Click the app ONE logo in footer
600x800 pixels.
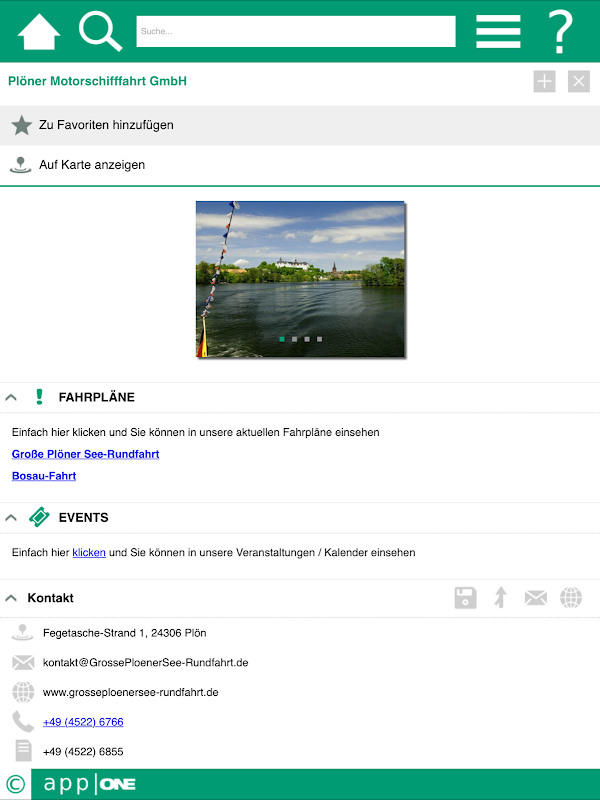[90, 784]
